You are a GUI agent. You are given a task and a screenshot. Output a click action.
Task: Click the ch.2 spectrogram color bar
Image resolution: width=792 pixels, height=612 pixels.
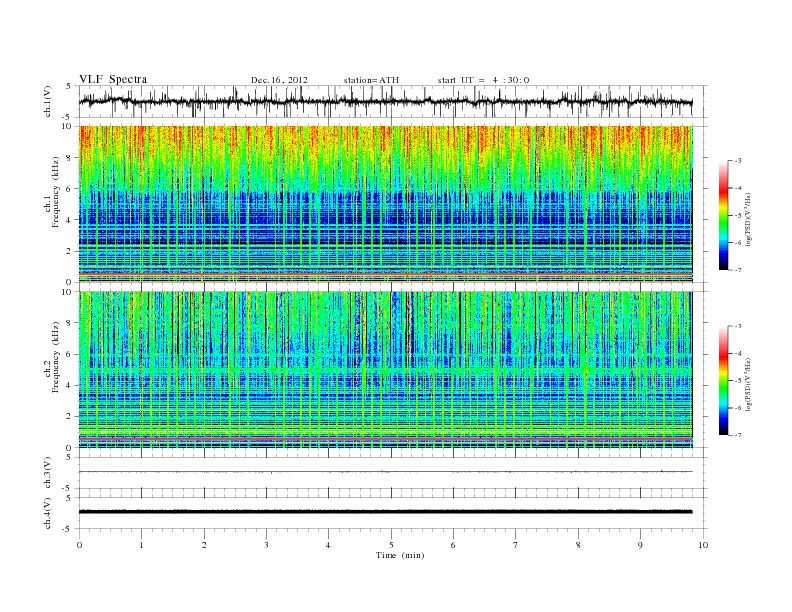click(x=723, y=380)
